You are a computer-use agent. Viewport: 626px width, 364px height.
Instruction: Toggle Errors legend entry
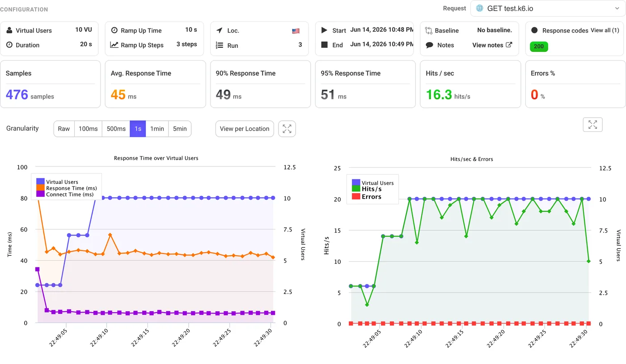(367, 197)
